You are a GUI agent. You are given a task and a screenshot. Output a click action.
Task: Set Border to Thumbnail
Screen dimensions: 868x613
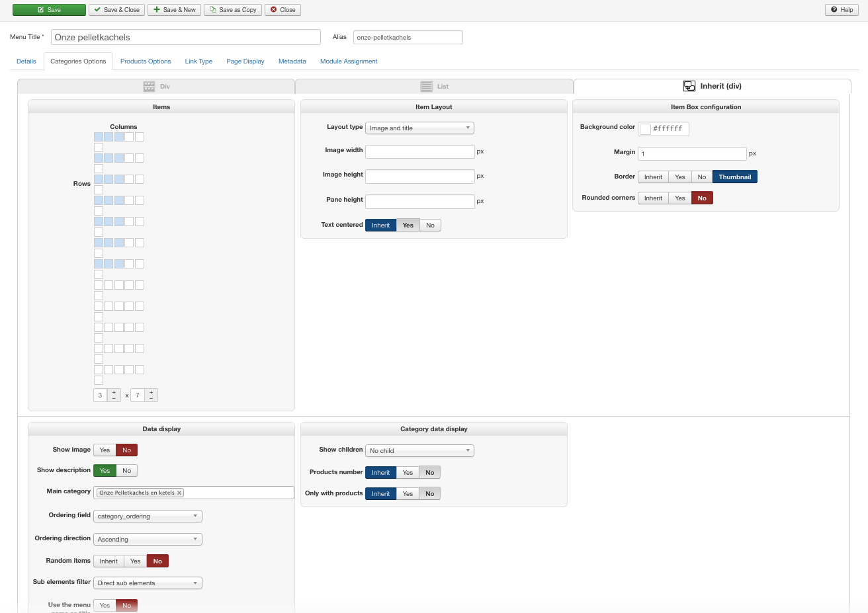tap(735, 177)
